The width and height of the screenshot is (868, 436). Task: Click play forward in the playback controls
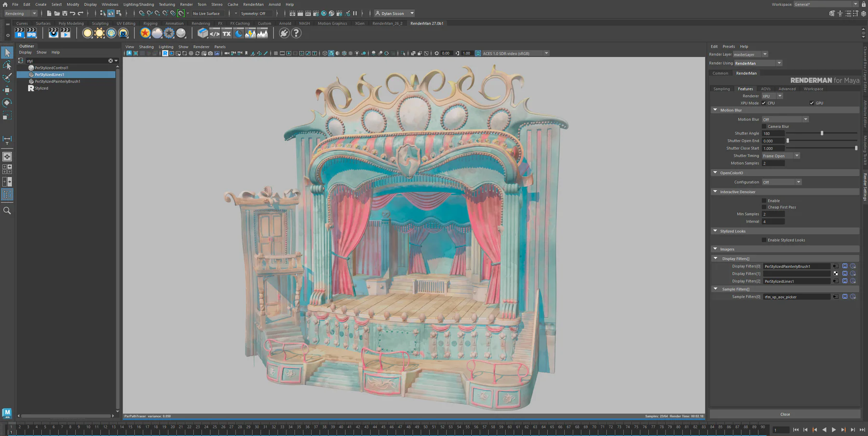coord(834,430)
